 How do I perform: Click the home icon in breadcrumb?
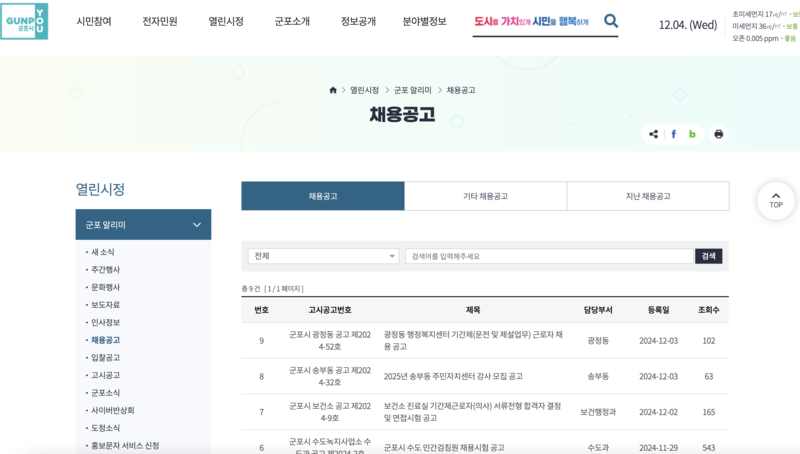pyautogui.click(x=333, y=90)
